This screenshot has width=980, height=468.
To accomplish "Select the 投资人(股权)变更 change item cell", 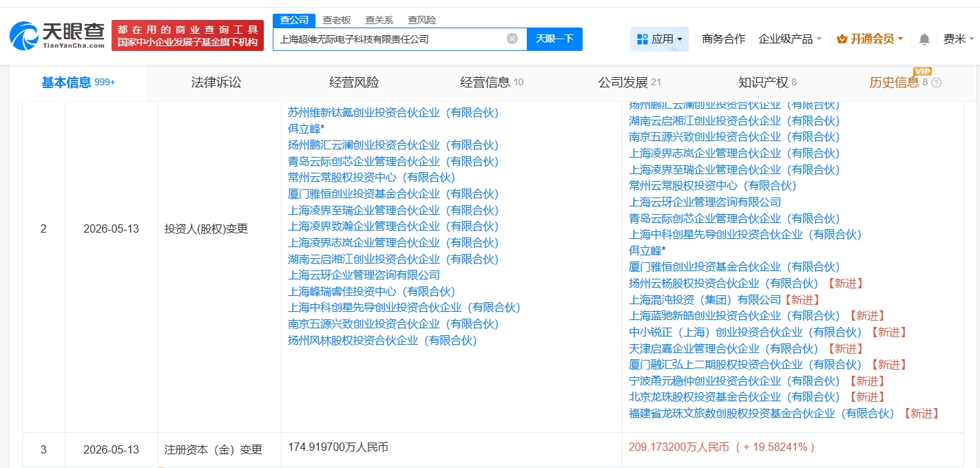I will 206,228.
